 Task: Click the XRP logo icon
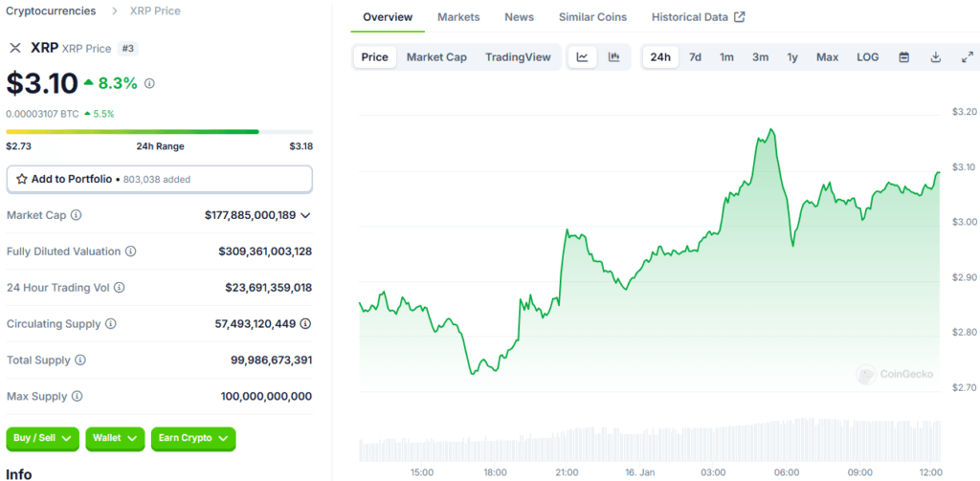pos(15,48)
